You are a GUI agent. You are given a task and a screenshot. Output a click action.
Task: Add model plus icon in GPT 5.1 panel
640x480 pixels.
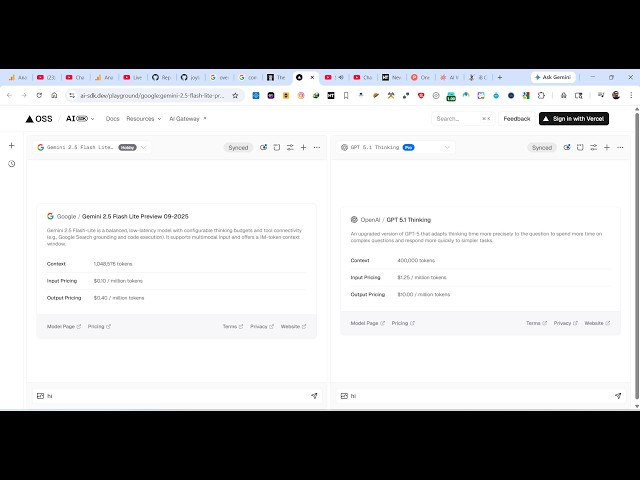pos(607,147)
